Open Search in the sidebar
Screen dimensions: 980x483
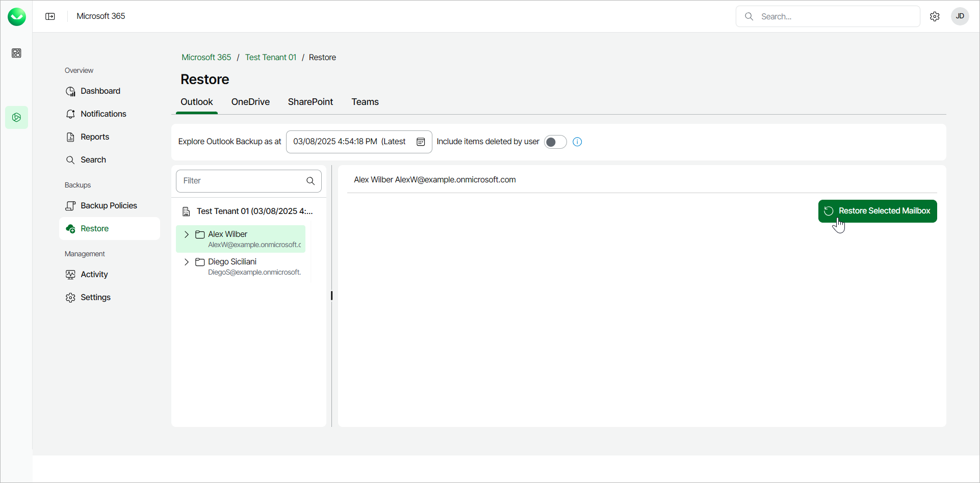(110, 160)
